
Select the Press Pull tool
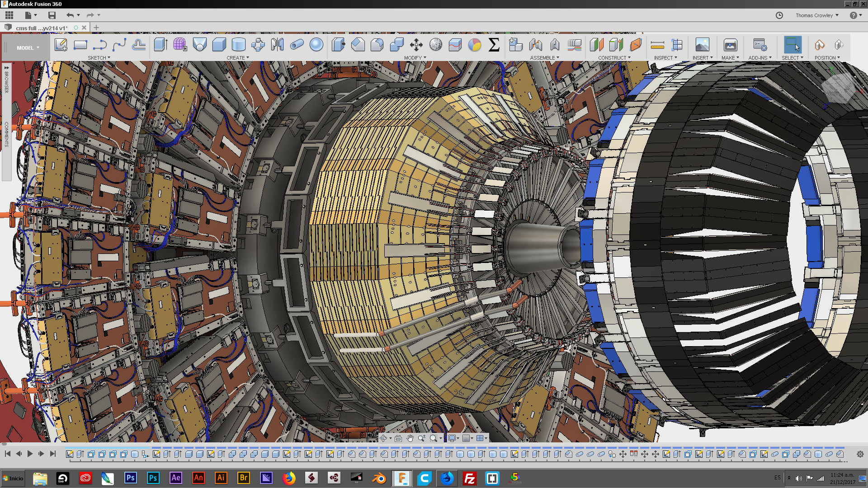coord(338,45)
